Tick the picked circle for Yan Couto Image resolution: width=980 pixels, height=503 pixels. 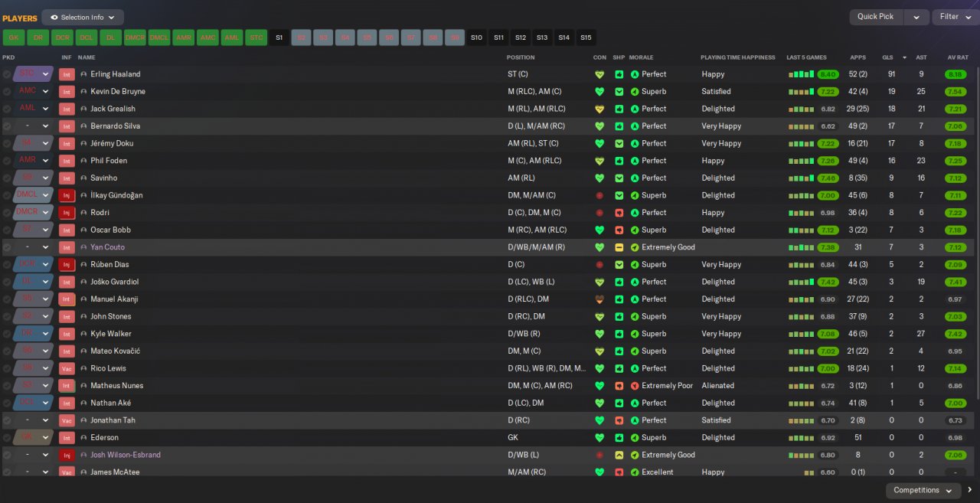pyautogui.click(x=7, y=247)
